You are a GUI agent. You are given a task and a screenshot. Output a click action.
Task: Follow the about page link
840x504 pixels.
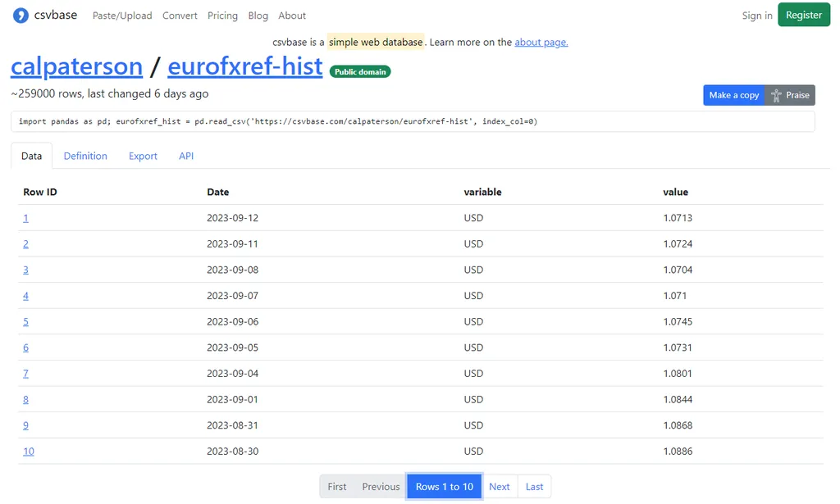[x=541, y=42]
